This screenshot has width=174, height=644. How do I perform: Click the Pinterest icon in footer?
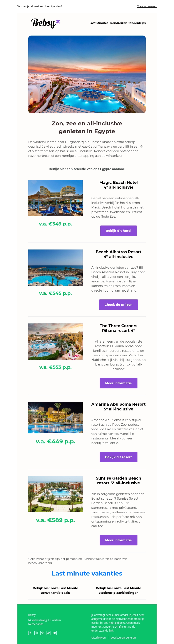point(42,633)
